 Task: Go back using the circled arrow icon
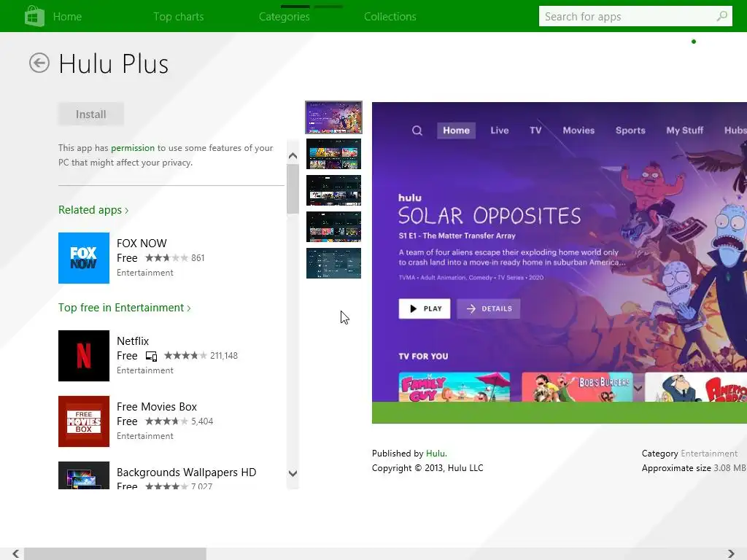pos(39,63)
